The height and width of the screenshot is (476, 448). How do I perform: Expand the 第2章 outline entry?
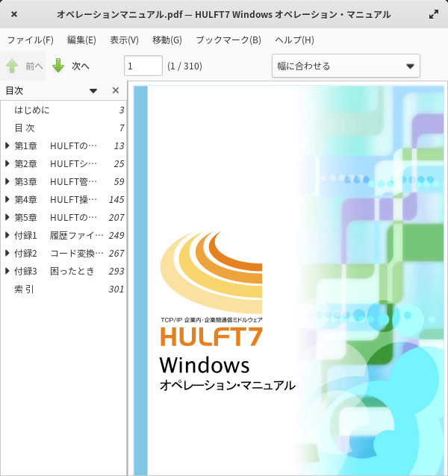coord(7,163)
